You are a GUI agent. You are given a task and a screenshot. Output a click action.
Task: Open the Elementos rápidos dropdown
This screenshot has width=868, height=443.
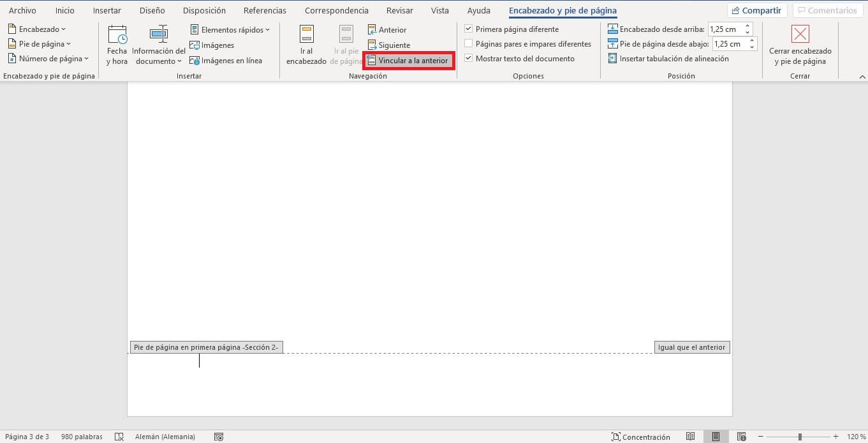(230, 30)
